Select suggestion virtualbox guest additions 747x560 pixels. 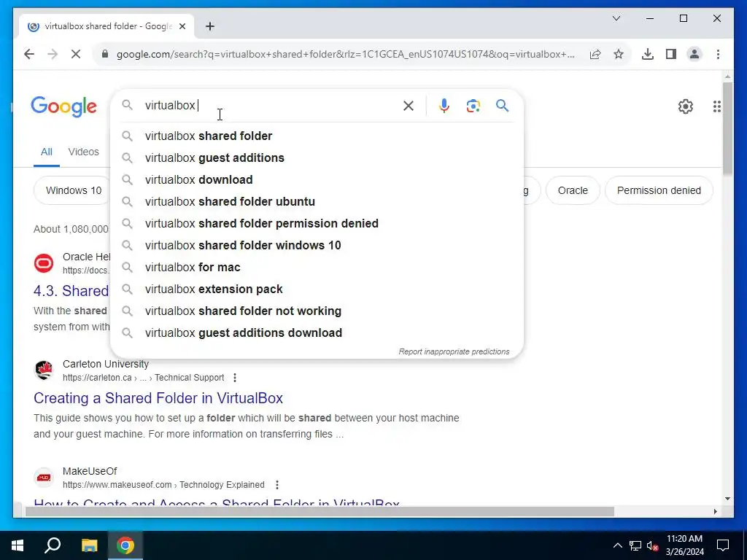coord(317,157)
